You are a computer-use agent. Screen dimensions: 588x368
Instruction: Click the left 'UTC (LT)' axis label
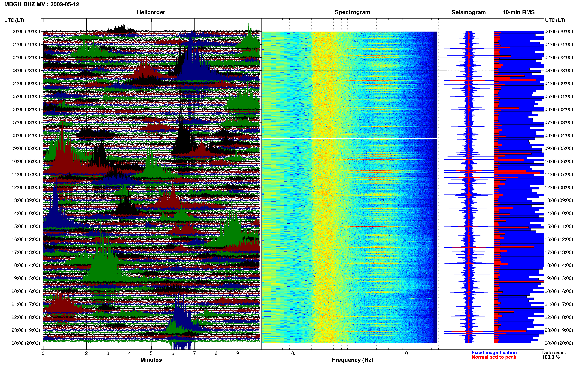coord(14,20)
